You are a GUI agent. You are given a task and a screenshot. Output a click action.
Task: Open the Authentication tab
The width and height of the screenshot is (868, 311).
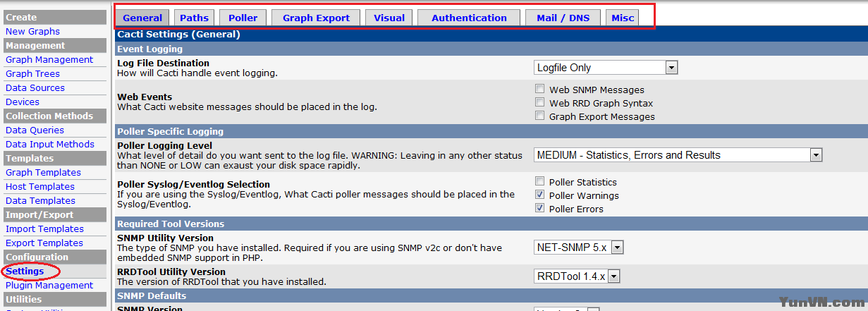(x=469, y=18)
